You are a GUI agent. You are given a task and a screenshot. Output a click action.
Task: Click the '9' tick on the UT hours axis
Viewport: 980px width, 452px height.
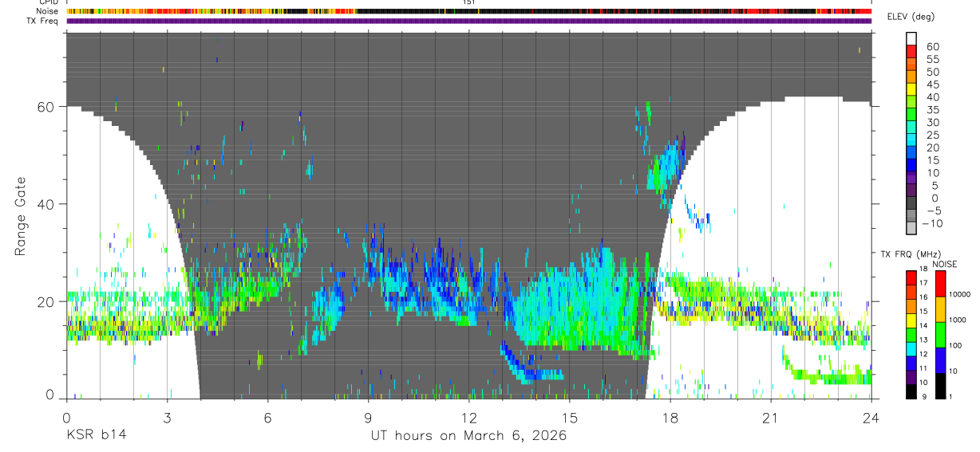pos(368,417)
